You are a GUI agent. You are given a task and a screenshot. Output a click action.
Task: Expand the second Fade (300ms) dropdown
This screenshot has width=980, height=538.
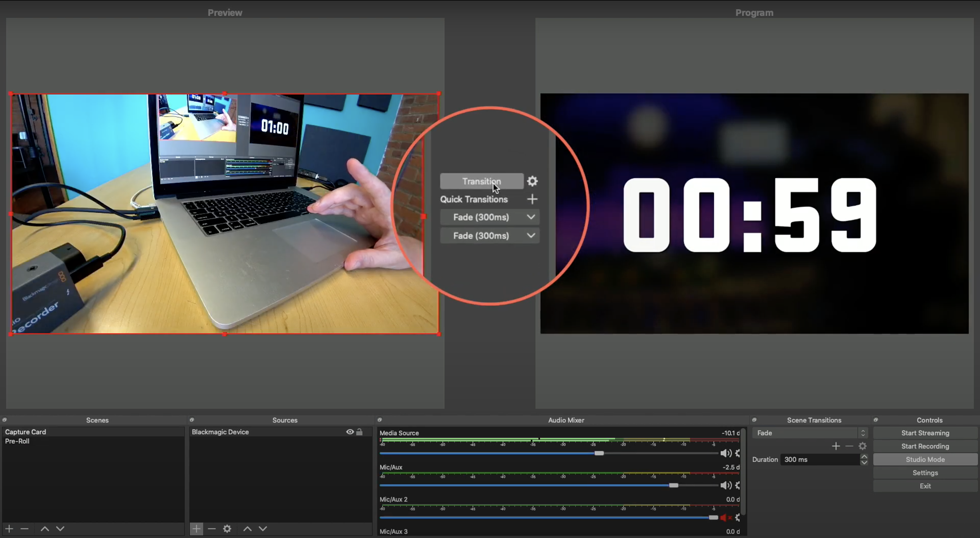(531, 235)
